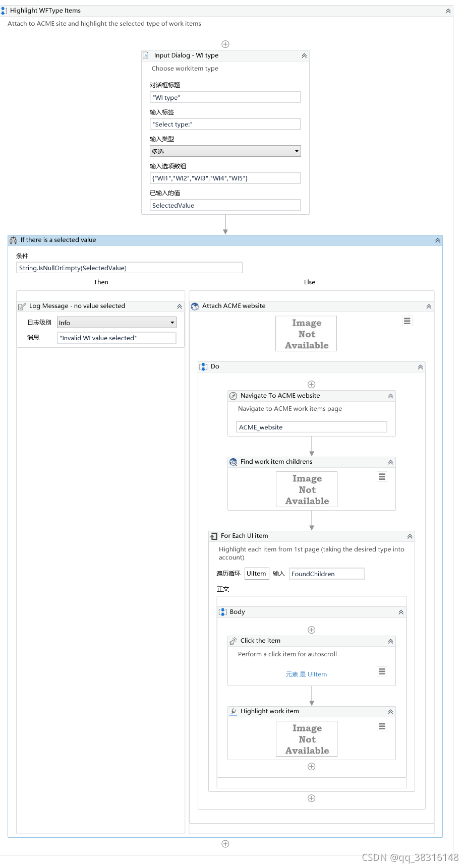Open the input type dropdown showing 多选
The height and width of the screenshot is (868, 466).
click(225, 151)
